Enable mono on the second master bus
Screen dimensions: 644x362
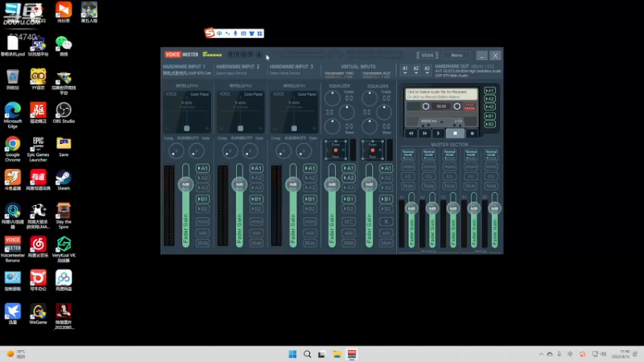pyautogui.click(x=429, y=167)
